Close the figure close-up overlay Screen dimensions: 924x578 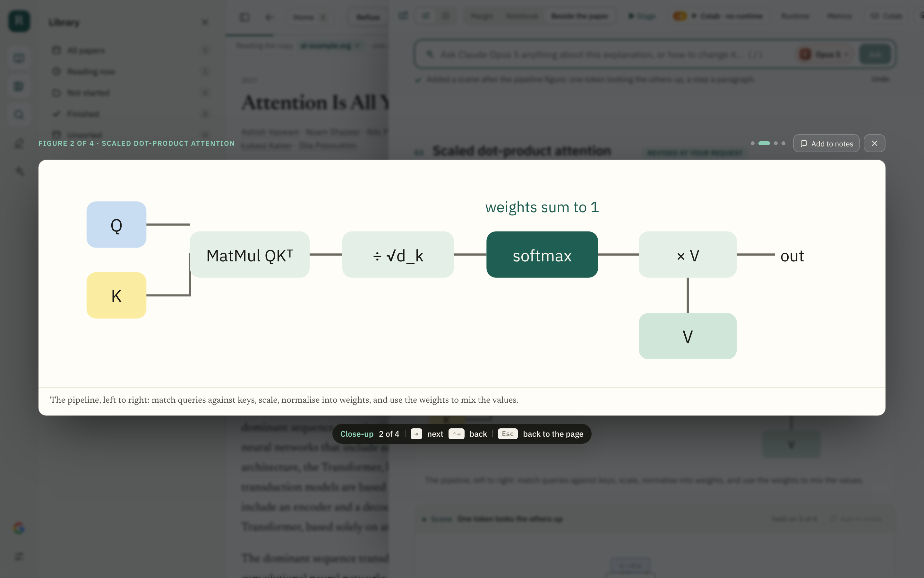(x=874, y=143)
